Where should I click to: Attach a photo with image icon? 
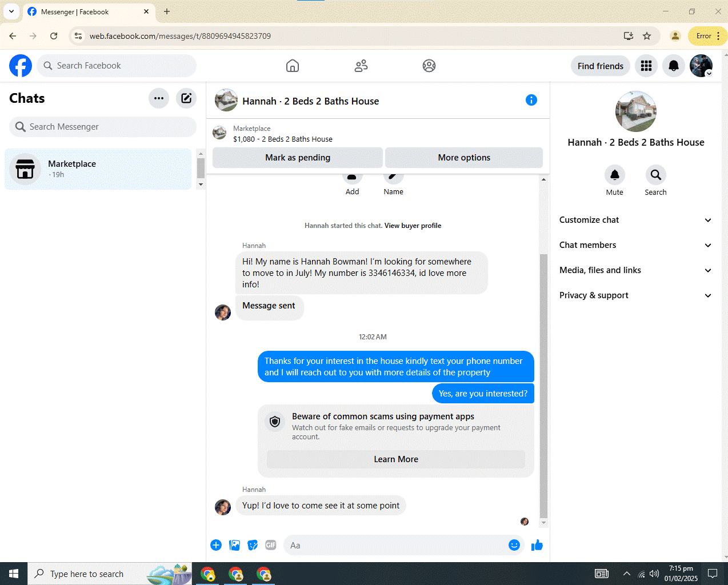coord(234,545)
